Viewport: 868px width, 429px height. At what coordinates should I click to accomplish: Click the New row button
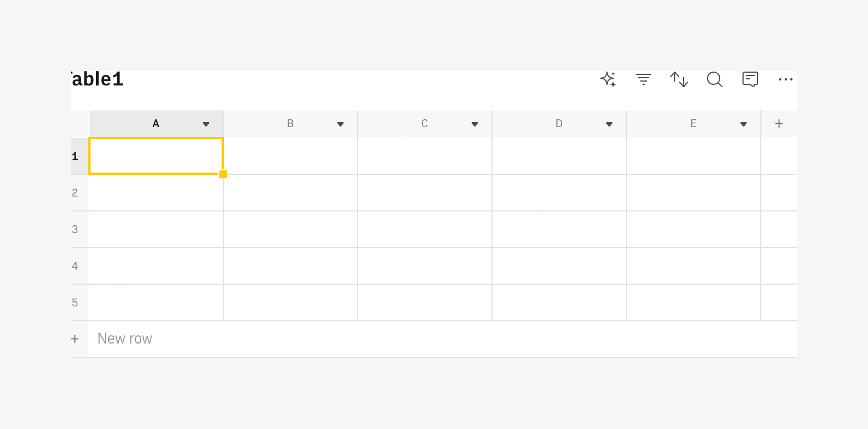pyautogui.click(x=124, y=339)
